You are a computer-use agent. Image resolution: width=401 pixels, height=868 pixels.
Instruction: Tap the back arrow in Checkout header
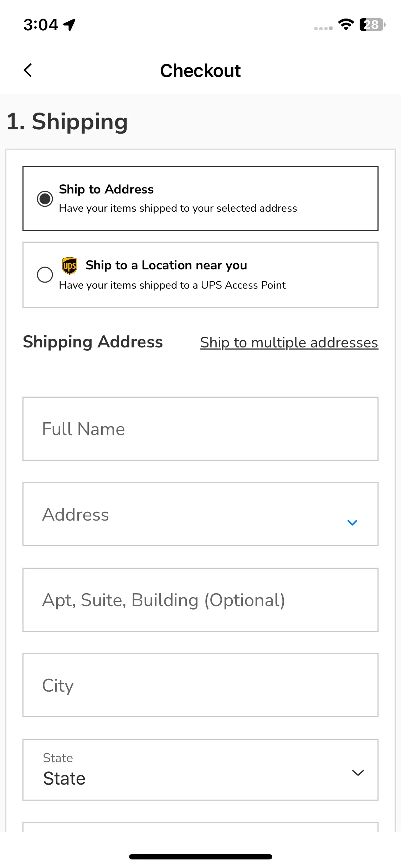click(x=28, y=70)
